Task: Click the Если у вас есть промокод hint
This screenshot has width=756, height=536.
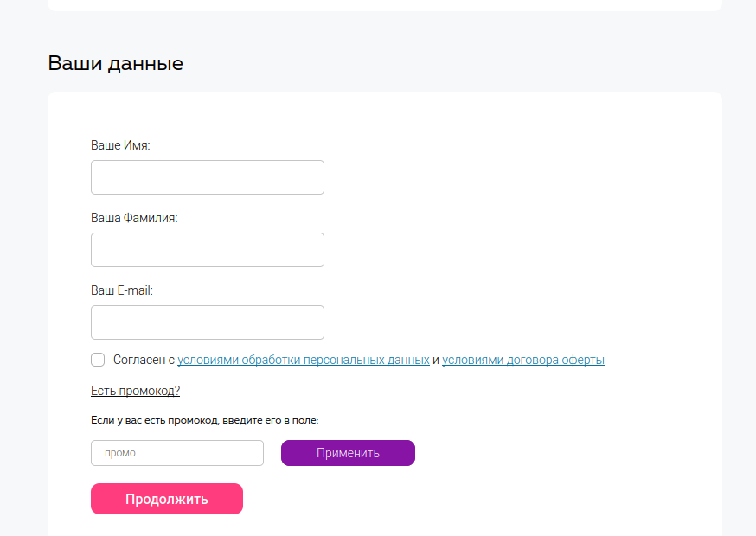Action: click(x=205, y=420)
